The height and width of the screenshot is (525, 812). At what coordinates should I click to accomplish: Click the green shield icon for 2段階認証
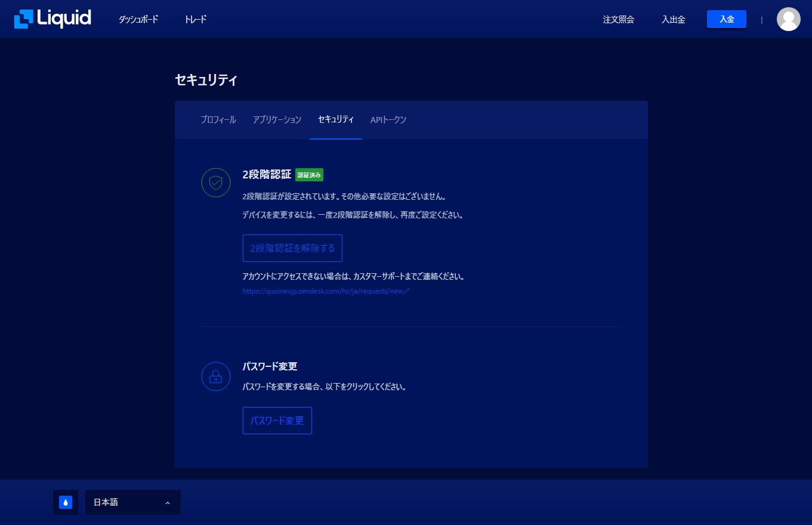pyautogui.click(x=216, y=183)
